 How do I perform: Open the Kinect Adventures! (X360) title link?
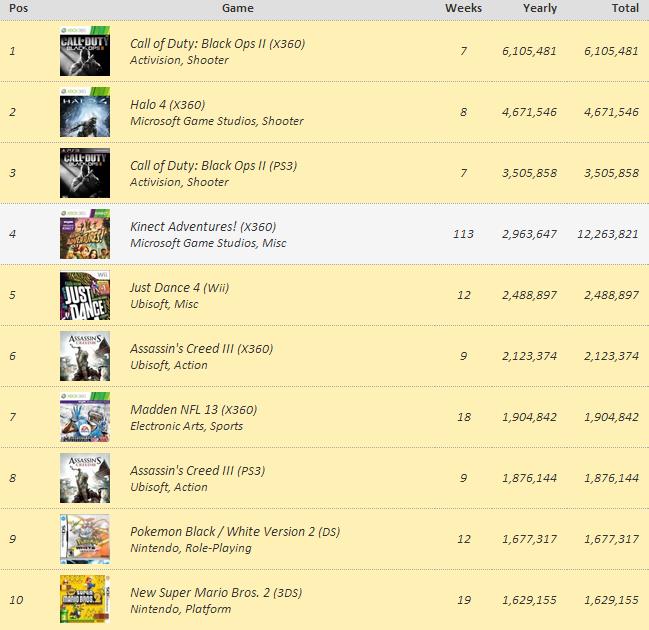coord(203,226)
